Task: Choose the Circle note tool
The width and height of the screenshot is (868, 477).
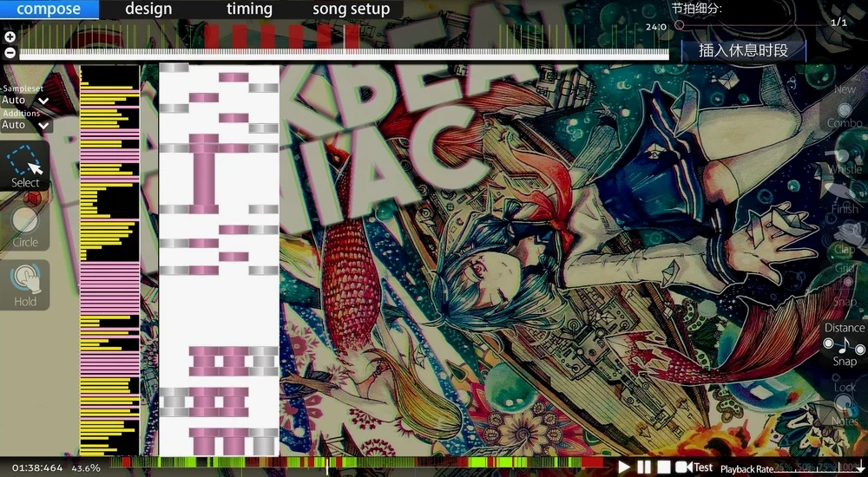Action: [x=25, y=225]
